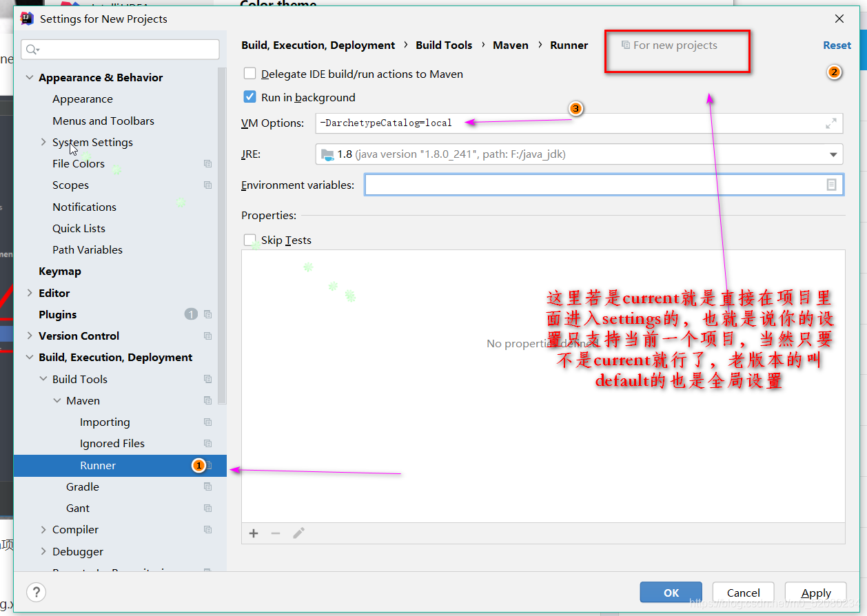Viewport: 867px width, 616px height.
Task: Open the Environment variables editor icon
Action: [x=832, y=185]
